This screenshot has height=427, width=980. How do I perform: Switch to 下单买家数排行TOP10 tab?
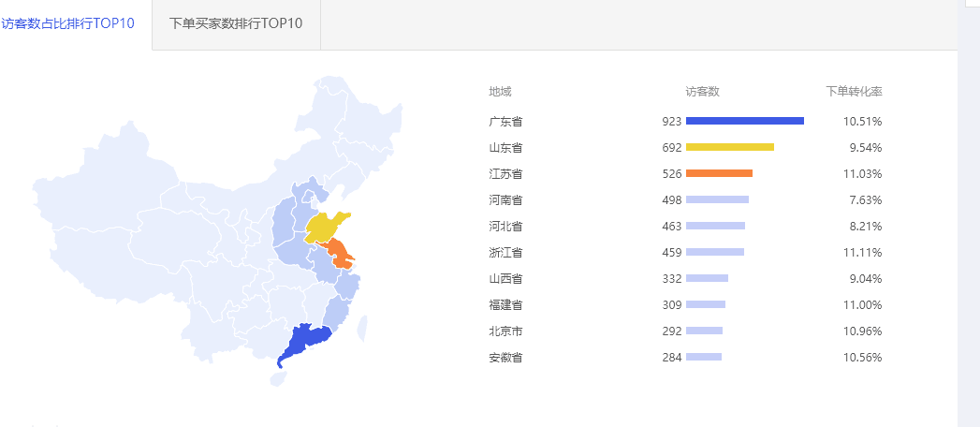click(x=236, y=24)
